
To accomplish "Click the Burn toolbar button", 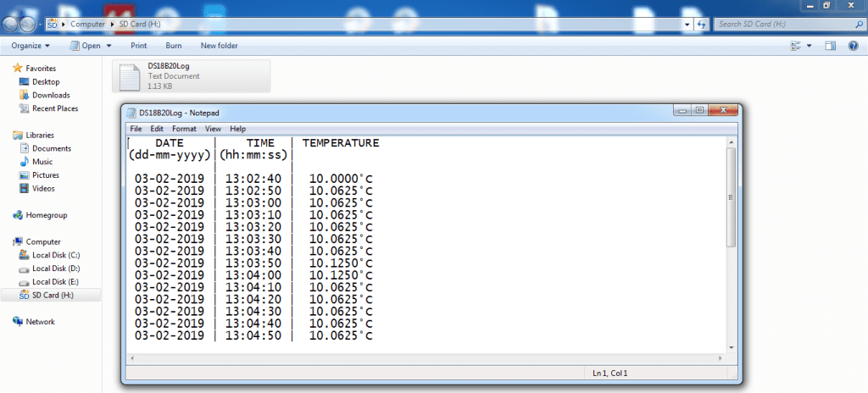I will click(173, 46).
